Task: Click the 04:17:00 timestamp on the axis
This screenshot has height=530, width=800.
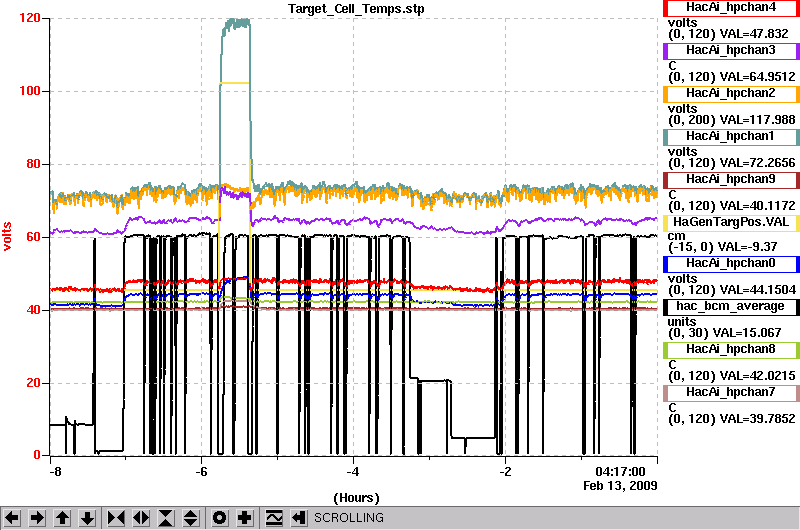Action: point(620,472)
